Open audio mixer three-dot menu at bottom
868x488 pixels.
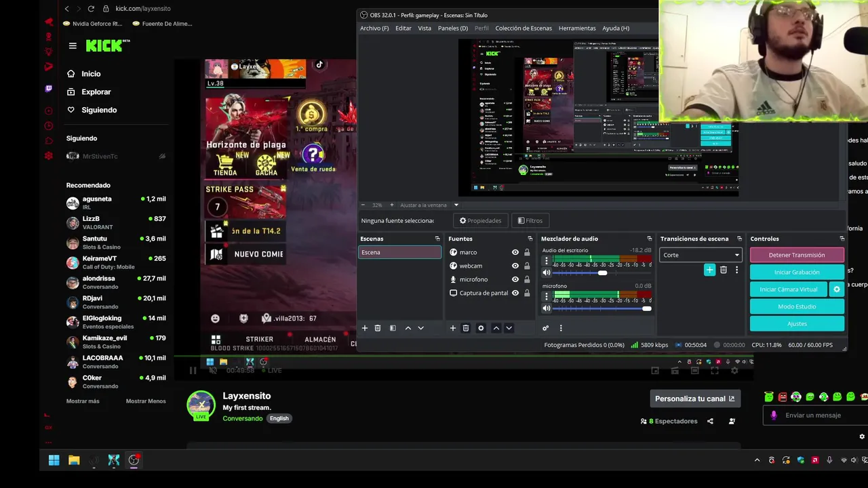560,328
